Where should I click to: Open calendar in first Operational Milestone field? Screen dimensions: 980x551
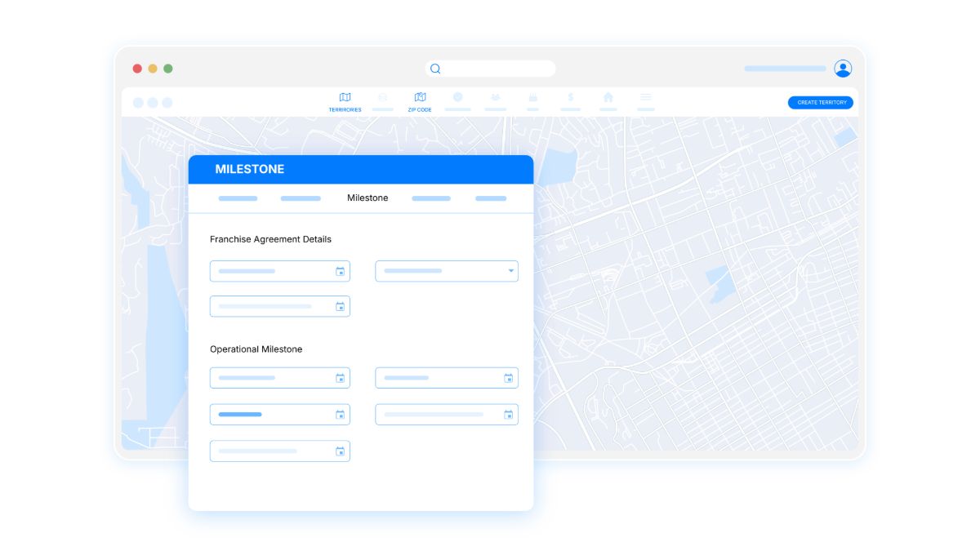pos(340,378)
